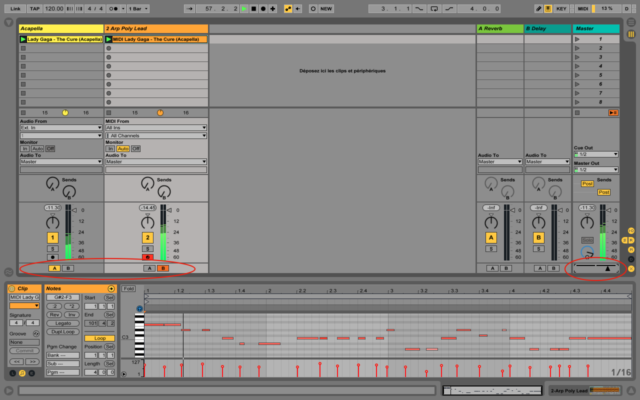Image resolution: width=640 pixels, height=400 pixels.
Task: Select the A Reverb return track header
Action: click(500, 29)
